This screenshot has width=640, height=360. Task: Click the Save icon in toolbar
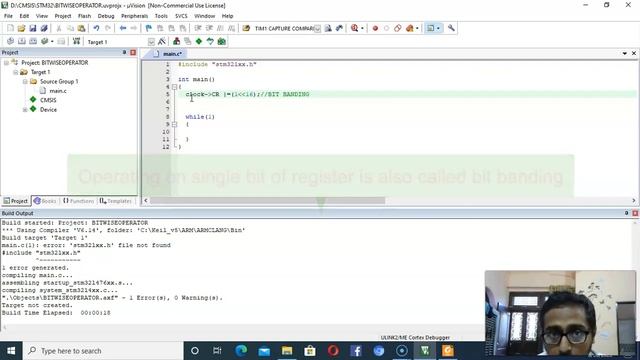tap(33, 28)
